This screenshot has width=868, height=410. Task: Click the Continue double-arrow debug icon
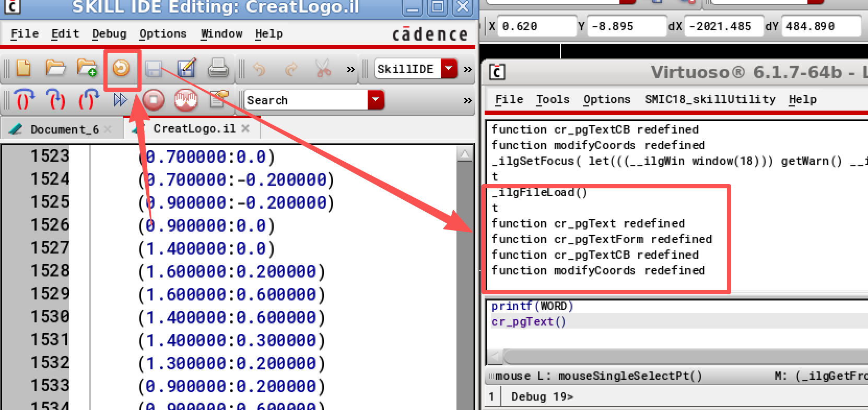120,99
